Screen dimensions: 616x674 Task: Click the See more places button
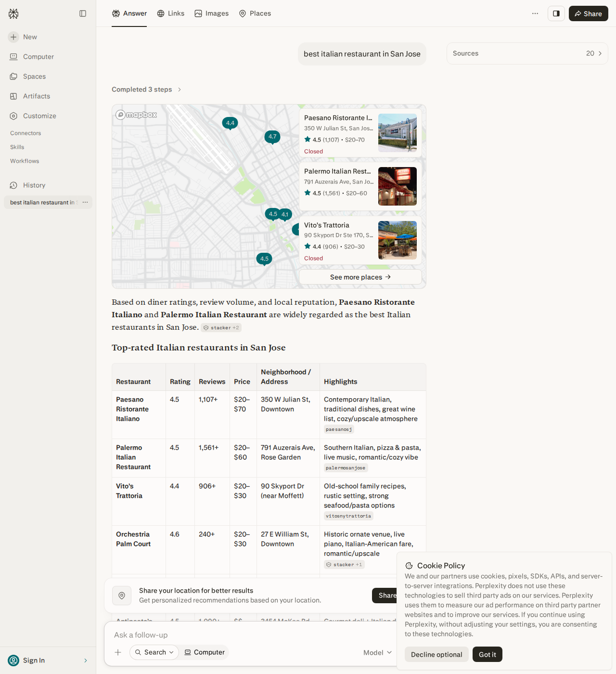(x=360, y=277)
